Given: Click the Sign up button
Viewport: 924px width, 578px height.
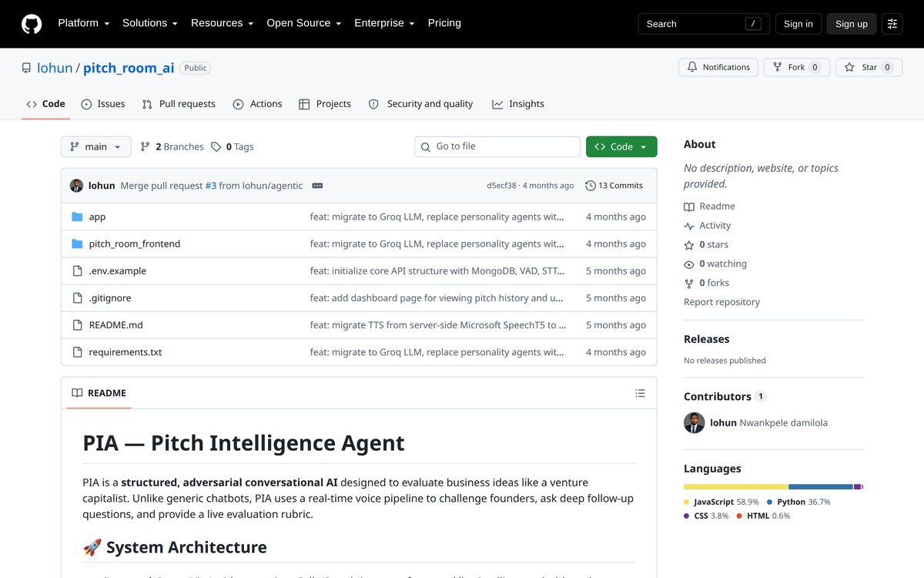Looking at the screenshot, I should click(852, 24).
